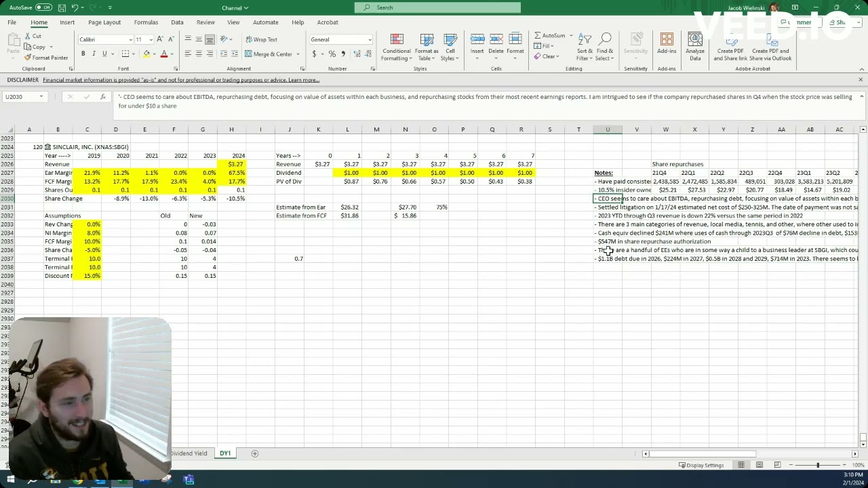Click the Insert cells icon
Screen dimensions: 868x488
tap(477, 39)
